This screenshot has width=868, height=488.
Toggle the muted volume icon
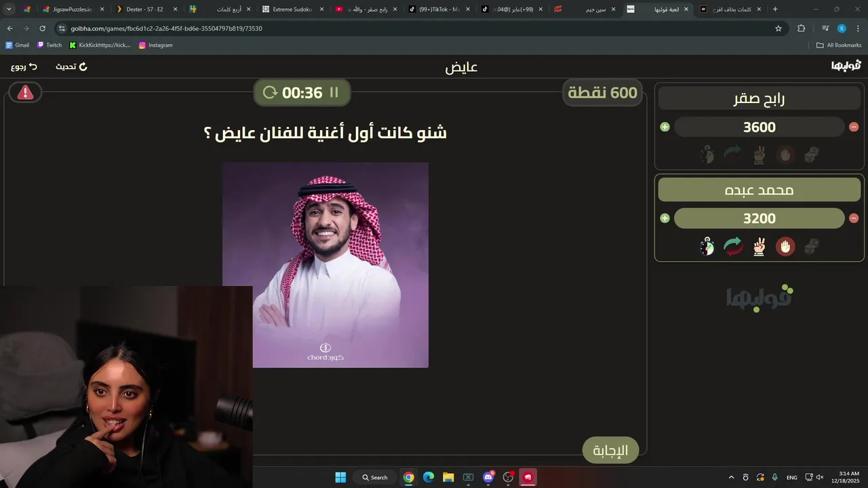819,477
